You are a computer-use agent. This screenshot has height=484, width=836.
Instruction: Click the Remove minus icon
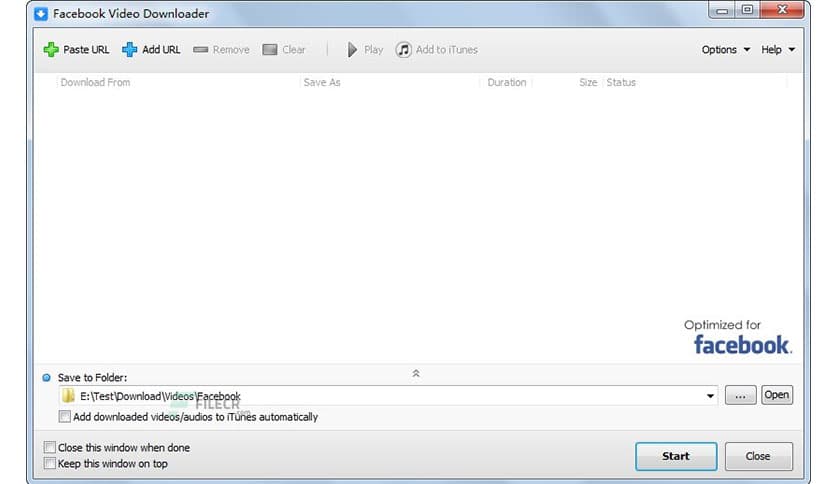click(x=200, y=50)
